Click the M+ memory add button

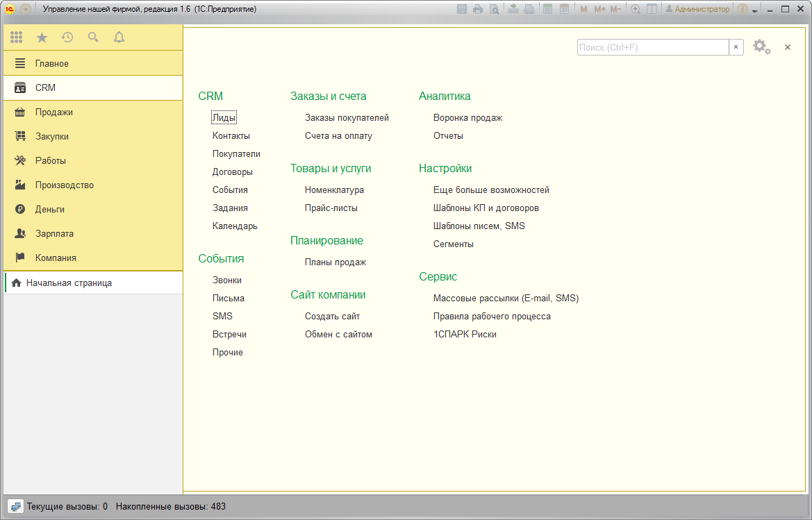(599, 9)
